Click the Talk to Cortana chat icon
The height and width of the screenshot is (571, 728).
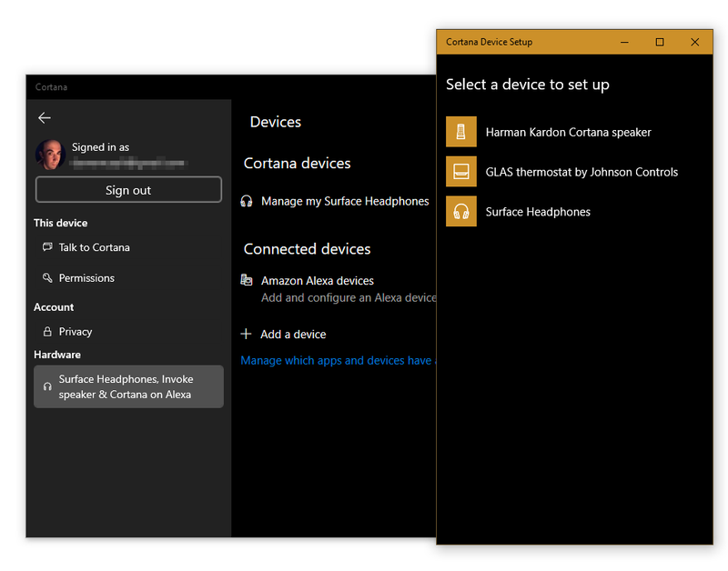tap(47, 246)
